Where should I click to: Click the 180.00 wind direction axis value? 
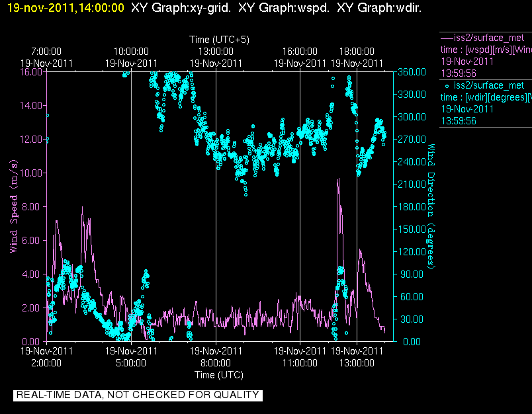410,206
